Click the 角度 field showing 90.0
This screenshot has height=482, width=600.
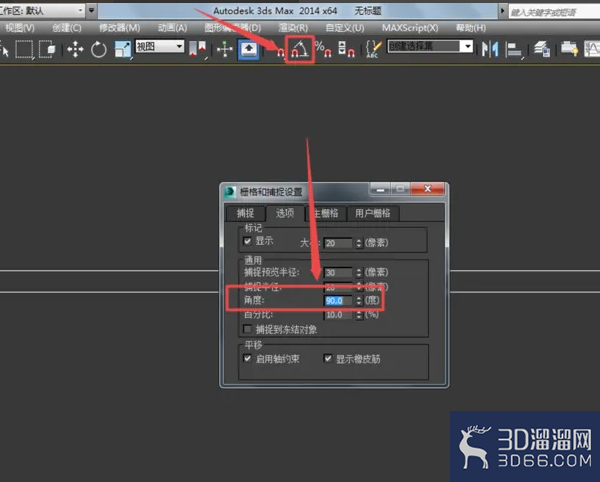[x=338, y=301]
